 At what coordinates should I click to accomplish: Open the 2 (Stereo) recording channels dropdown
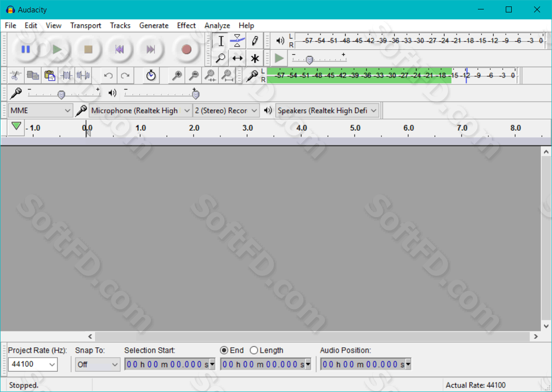coord(226,111)
